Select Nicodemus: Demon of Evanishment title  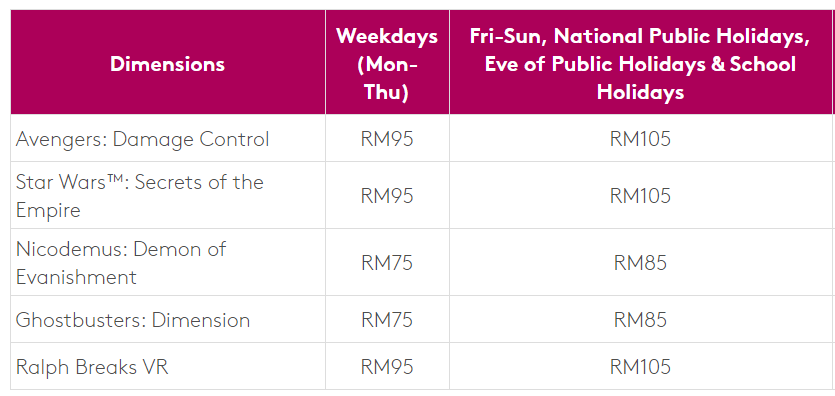[x=121, y=263]
